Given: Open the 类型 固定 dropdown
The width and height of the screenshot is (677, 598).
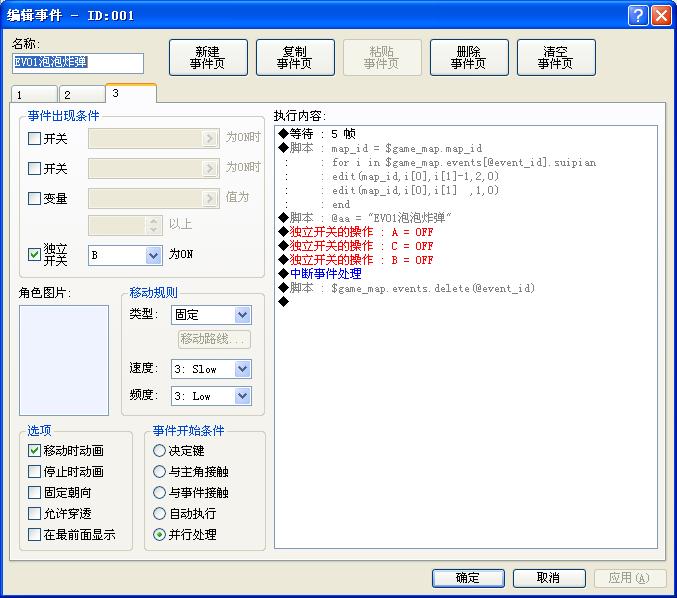Looking at the screenshot, I should [x=211, y=315].
